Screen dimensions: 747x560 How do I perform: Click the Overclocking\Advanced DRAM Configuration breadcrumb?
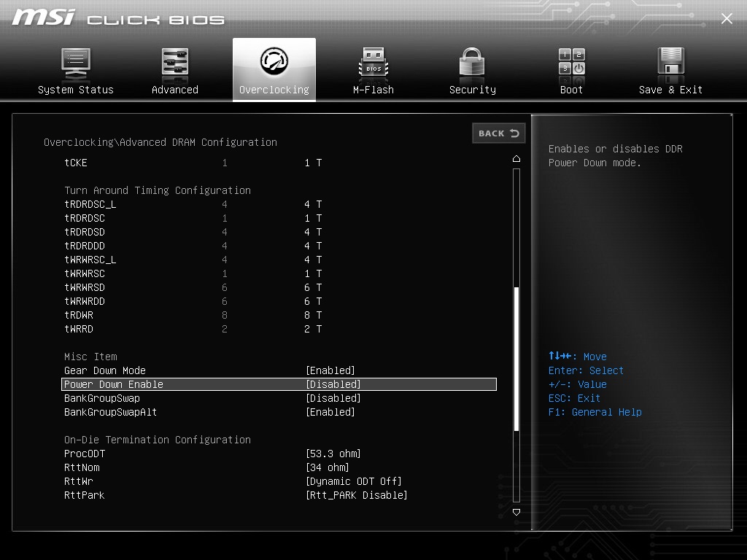[x=160, y=142]
